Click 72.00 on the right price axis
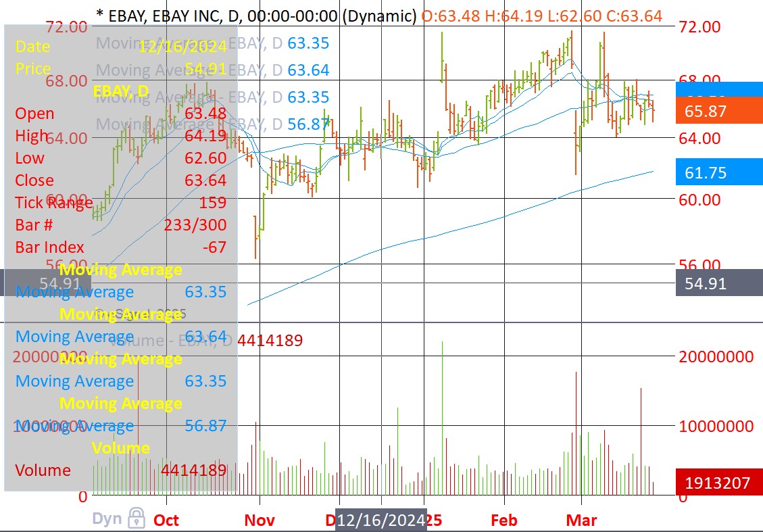This screenshot has height=532, width=763. (699, 27)
